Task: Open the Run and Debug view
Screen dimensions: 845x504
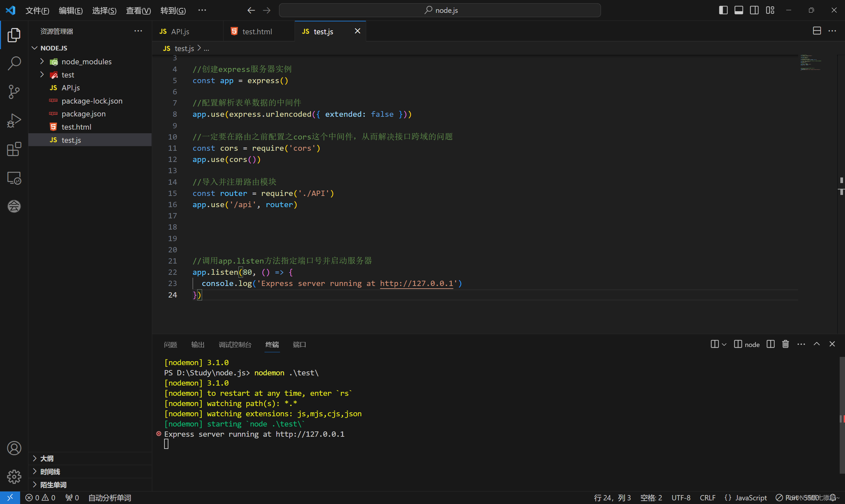Action: (14, 121)
